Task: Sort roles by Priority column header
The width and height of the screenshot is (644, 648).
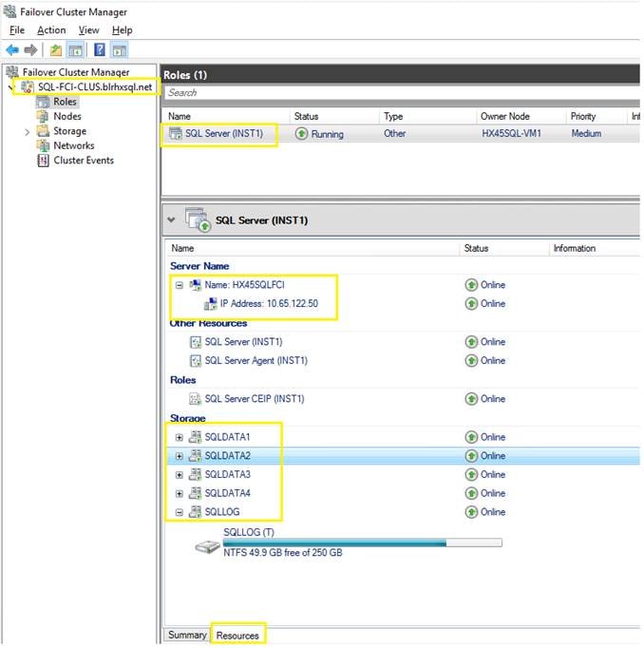Action: click(x=597, y=117)
